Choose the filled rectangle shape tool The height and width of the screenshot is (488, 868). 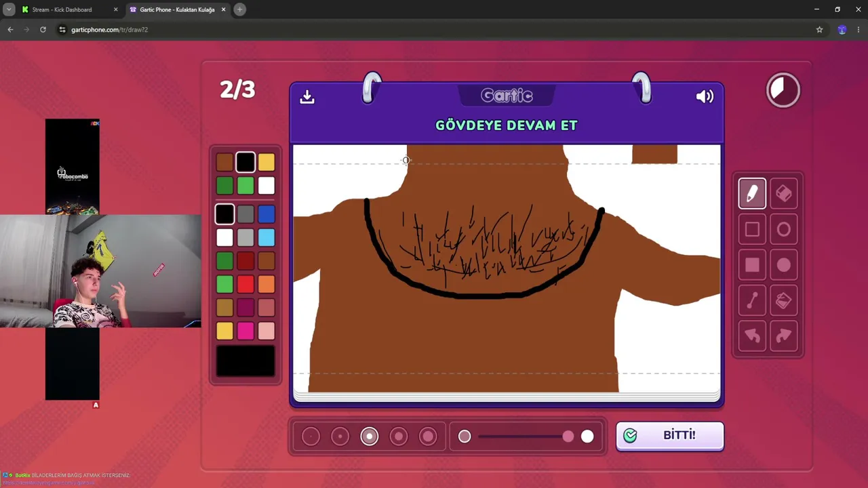click(x=752, y=265)
